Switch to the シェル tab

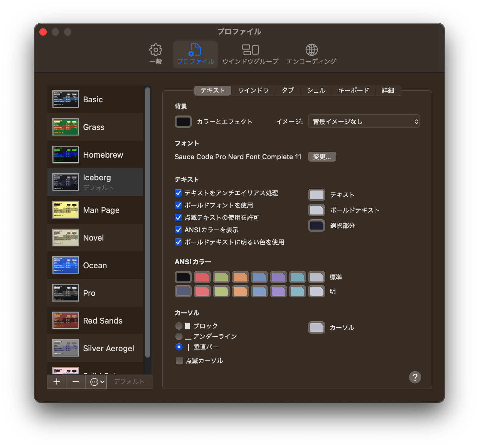pos(316,90)
